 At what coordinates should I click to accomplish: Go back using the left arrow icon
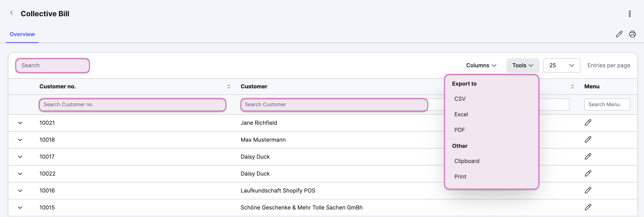click(11, 13)
